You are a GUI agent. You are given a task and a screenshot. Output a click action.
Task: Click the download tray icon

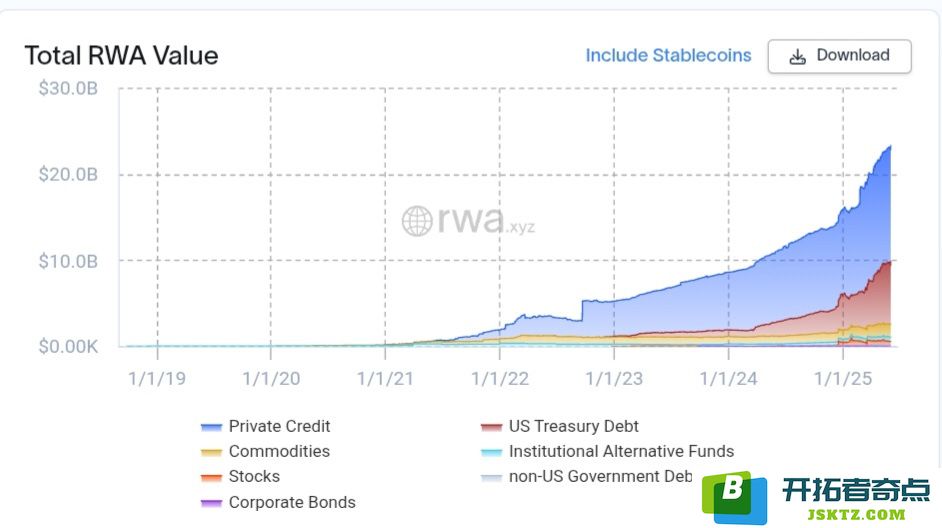797,56
